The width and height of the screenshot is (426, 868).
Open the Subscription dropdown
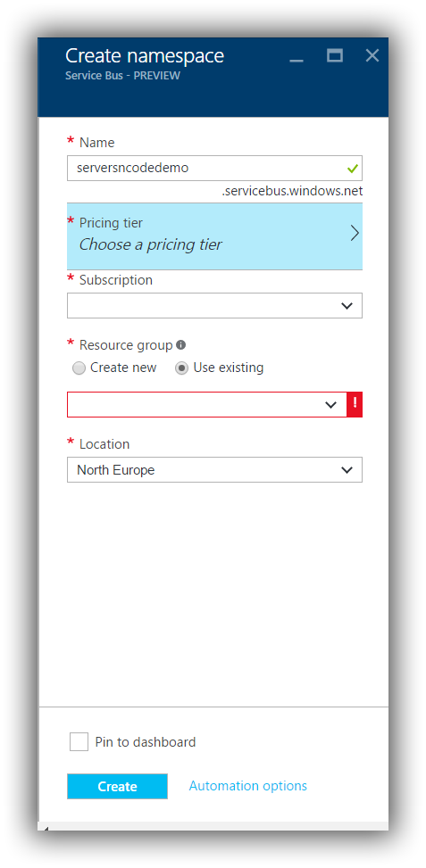[215, 306]
